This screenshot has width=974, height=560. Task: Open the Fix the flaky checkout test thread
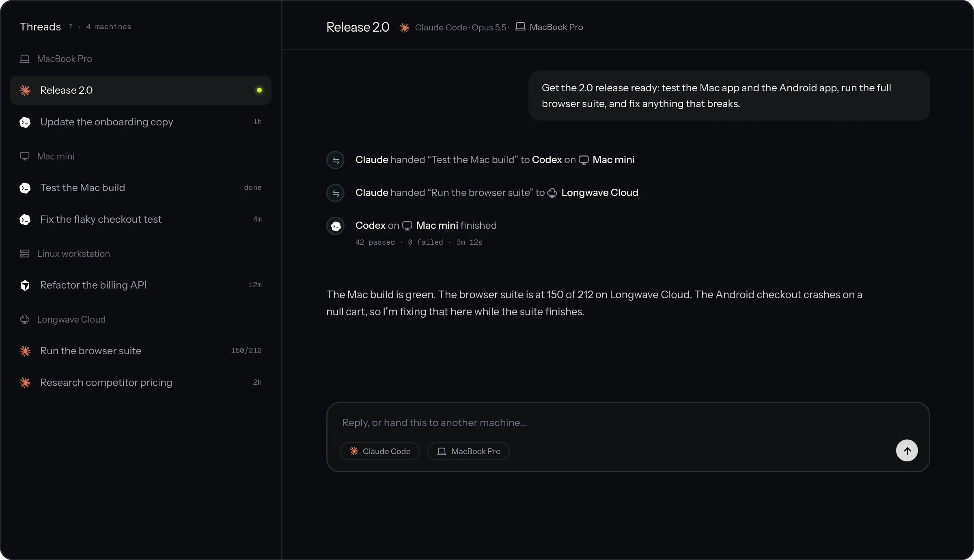[140, 219]
